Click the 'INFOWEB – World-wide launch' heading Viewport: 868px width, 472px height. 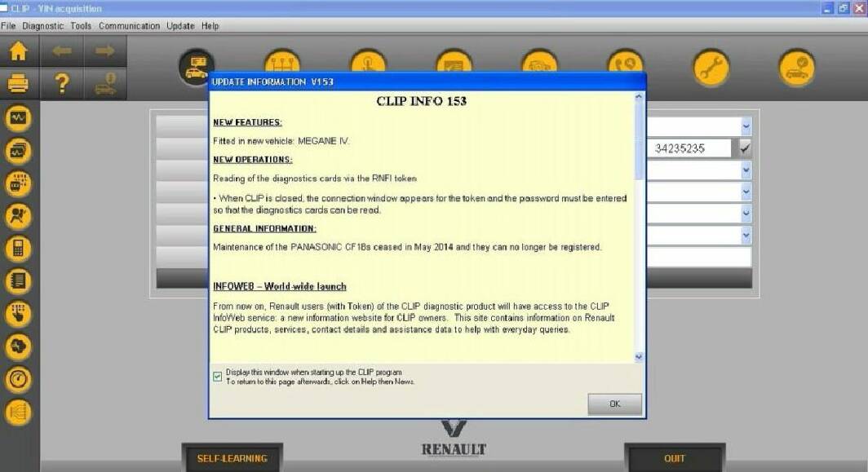coord(280,286)
